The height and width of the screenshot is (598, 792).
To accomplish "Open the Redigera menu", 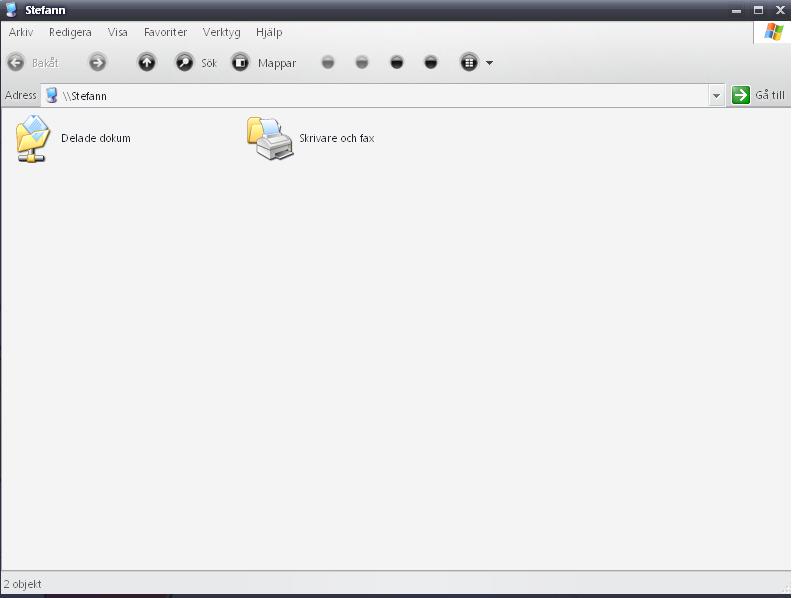I will [70, 32].
